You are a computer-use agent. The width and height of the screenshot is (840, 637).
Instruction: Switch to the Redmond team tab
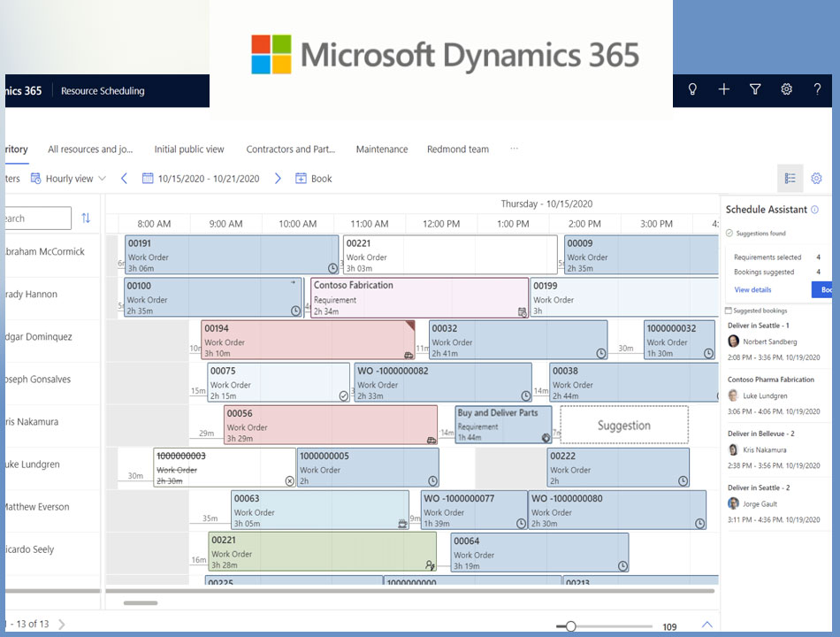458,149
